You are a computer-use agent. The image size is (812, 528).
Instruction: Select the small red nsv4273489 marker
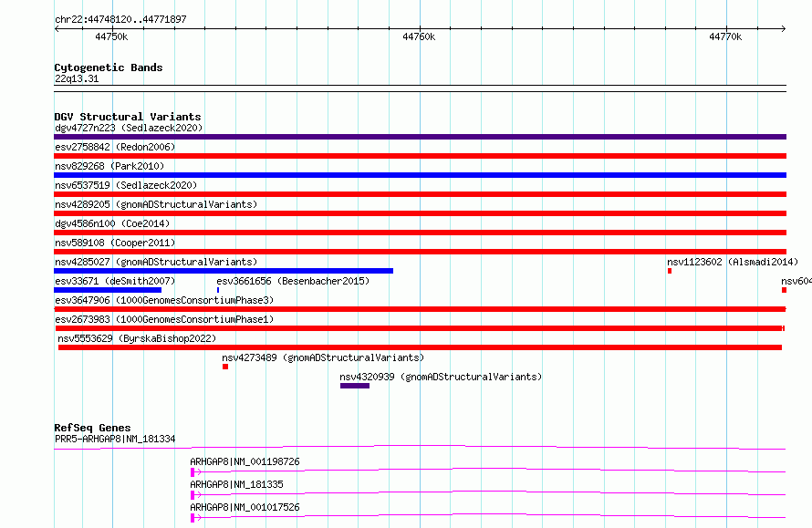pos(225,367)
